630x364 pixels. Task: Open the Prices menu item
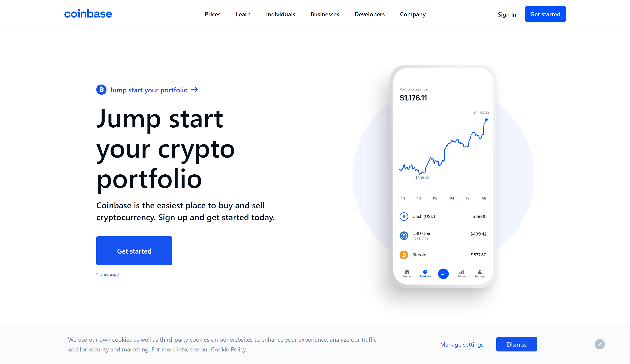coord(213,14)
